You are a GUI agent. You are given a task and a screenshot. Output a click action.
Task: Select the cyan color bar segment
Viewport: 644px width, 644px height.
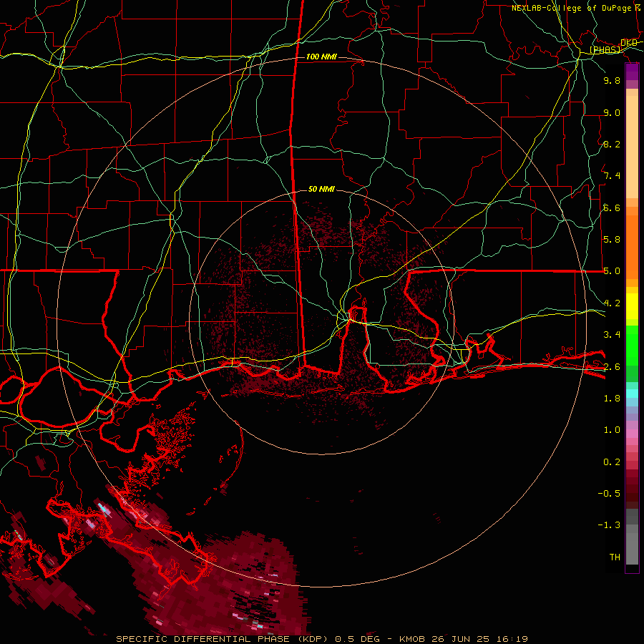[632, 394]
